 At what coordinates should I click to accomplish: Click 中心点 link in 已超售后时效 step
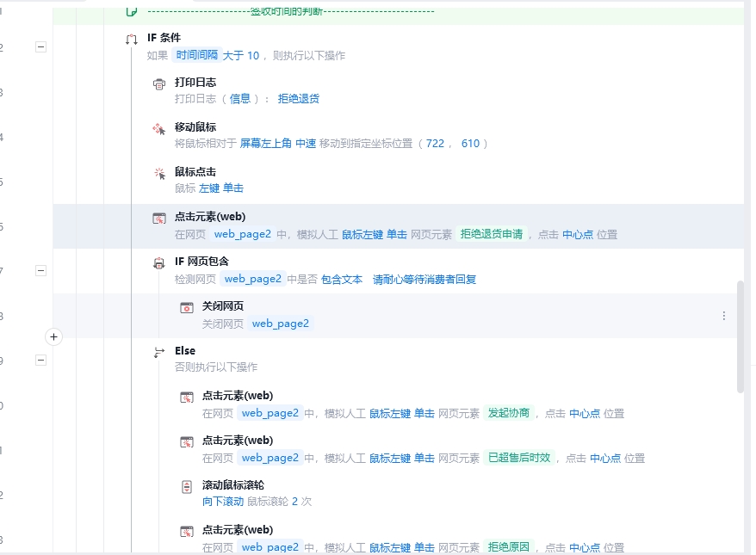click(605, 459)
